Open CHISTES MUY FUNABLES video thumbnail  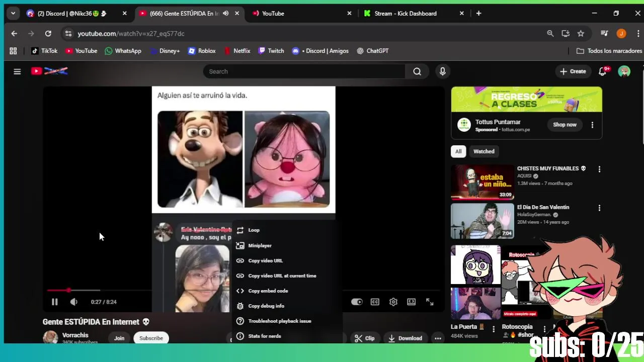482,182
